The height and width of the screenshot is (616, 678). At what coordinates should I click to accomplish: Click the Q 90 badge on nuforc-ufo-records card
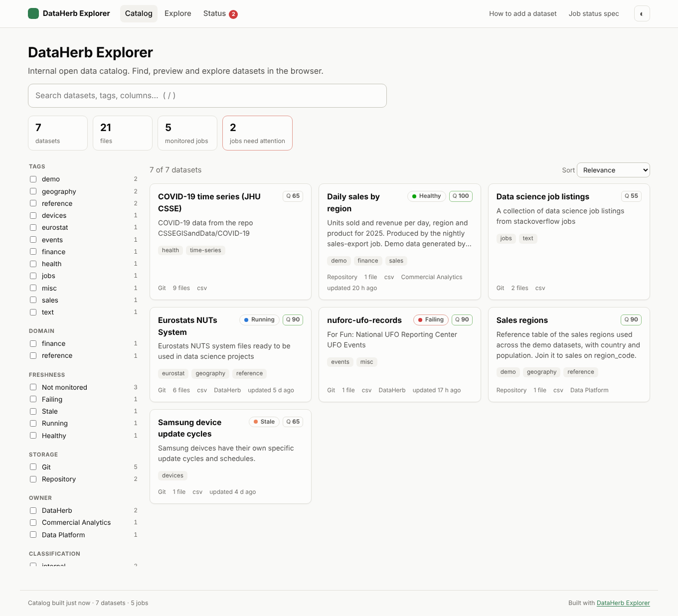coord(462,320)
